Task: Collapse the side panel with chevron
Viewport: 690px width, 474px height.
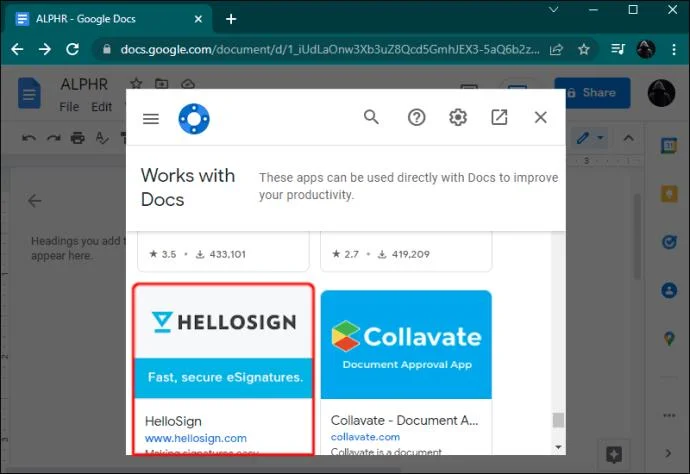Action: tap(668, 453)
